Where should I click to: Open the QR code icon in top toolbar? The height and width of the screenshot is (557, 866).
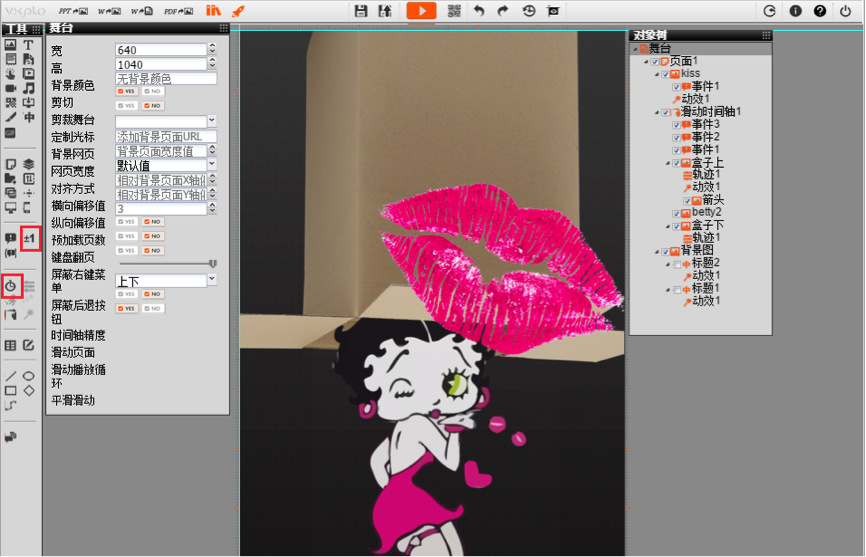(454, 10)
